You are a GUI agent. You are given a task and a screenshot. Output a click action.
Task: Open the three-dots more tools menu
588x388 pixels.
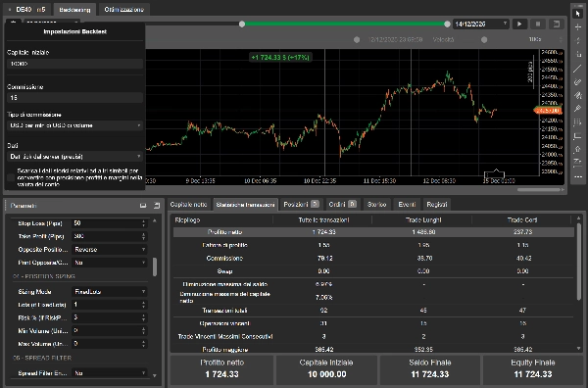click(577, 177)
